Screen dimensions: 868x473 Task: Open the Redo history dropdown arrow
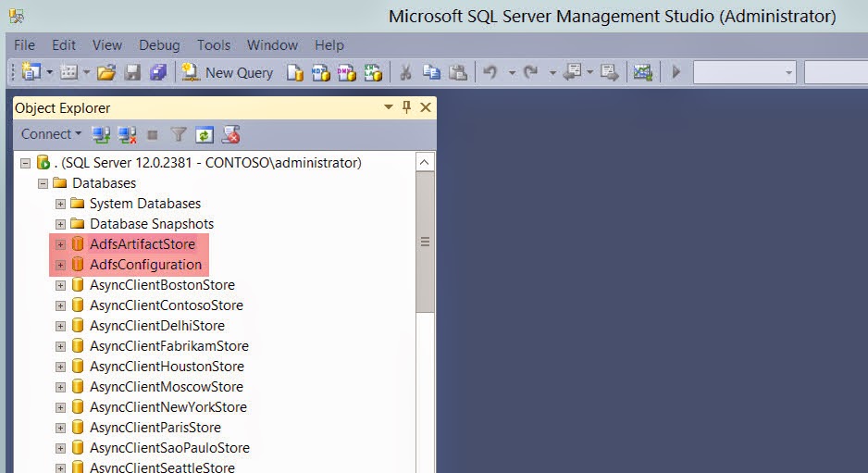pos(552,72)
